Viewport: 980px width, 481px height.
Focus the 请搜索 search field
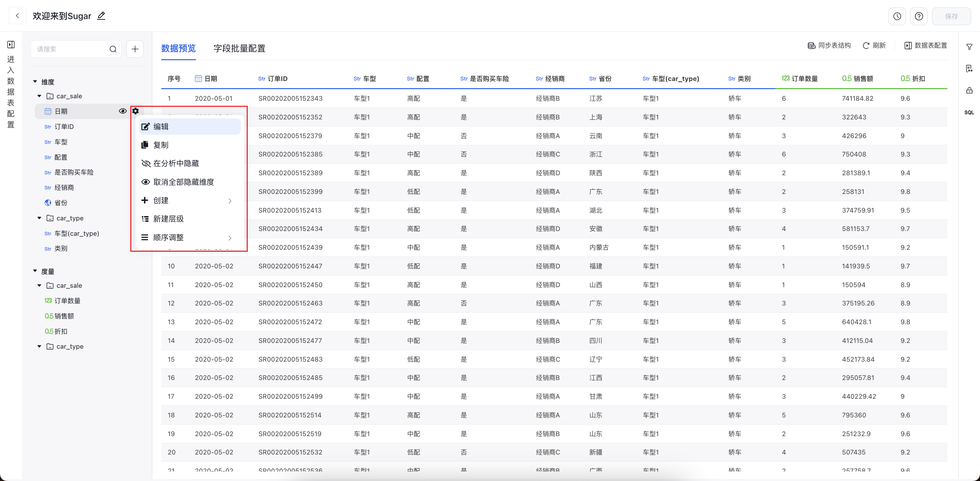(76, 49)
